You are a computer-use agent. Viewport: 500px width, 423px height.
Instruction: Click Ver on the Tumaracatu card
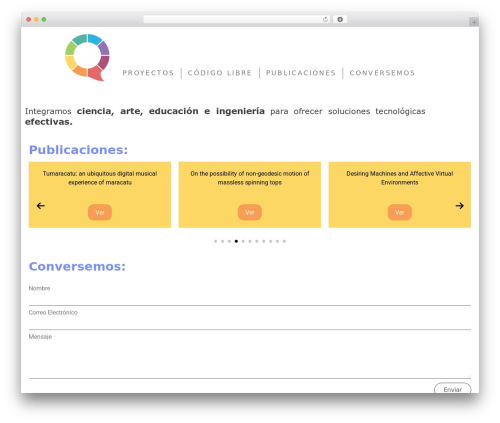100,212
